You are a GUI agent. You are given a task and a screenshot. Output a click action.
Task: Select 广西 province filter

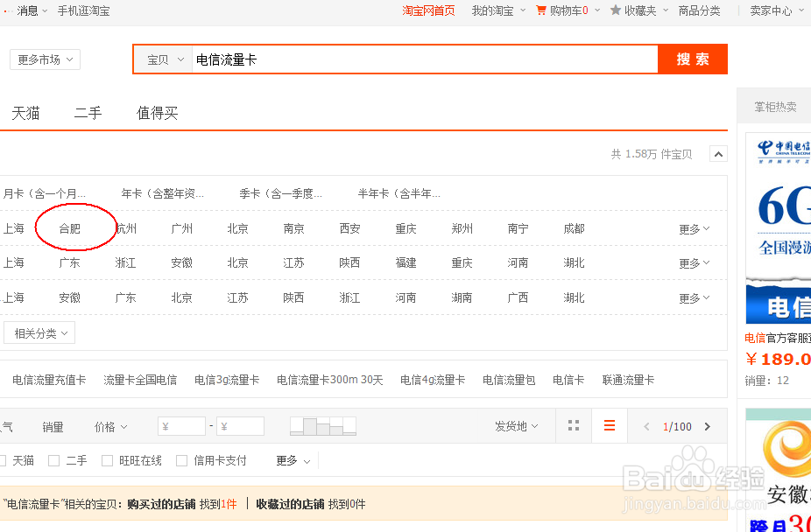click(518, 297)
